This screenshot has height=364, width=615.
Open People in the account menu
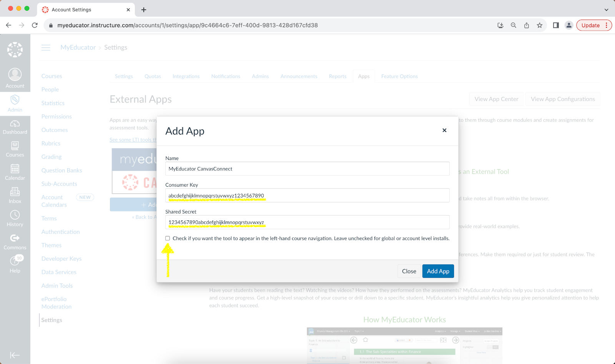click(x=50, y=89)
